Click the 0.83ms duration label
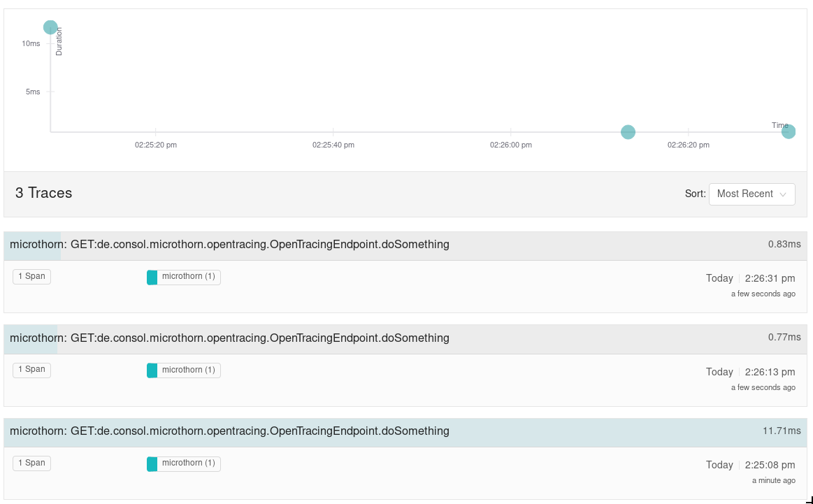813x504 pixels. [784, 245]
